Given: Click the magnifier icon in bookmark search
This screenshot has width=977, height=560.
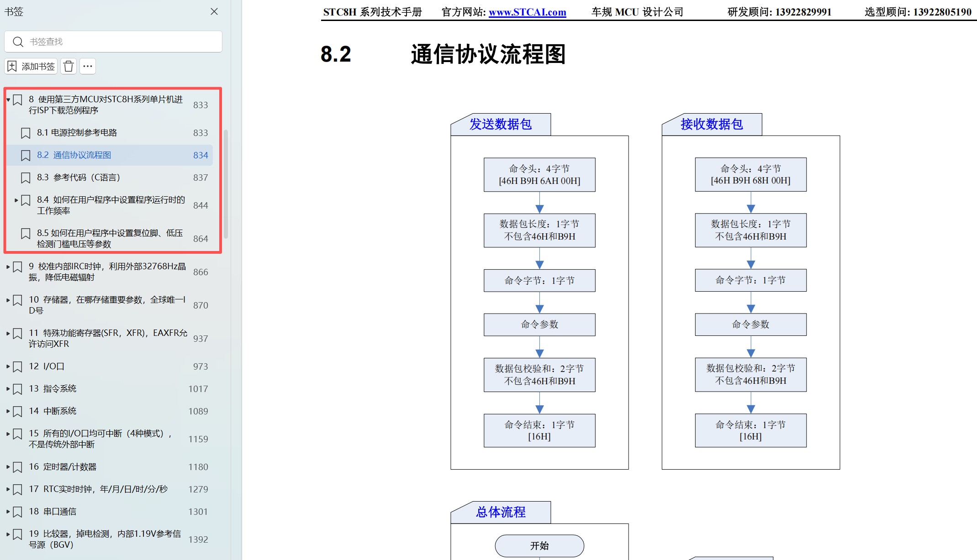Looking at the screenshot, I should coord(18,42).
